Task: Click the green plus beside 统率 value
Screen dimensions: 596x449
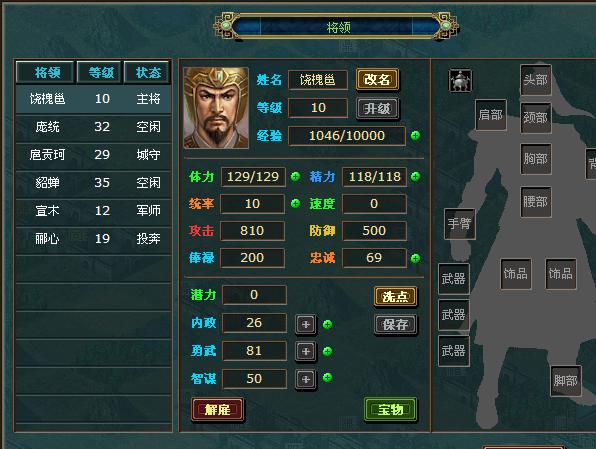Action: 295,203
